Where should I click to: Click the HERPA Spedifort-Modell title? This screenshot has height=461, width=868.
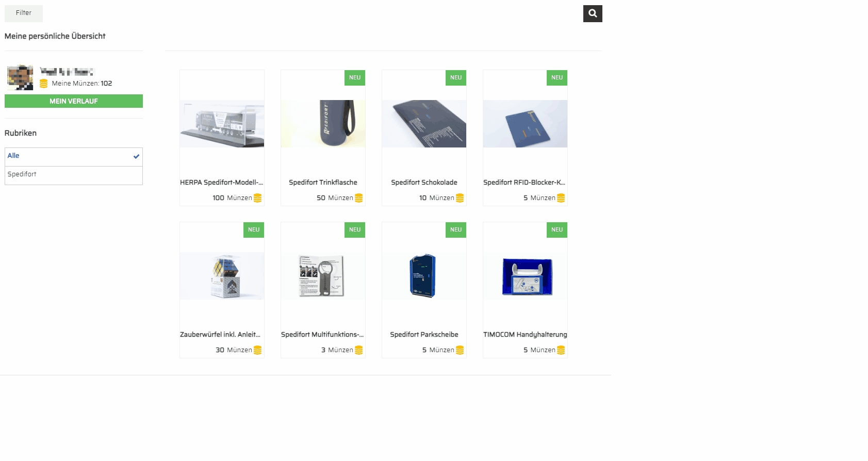pyautogui.click(x=222, y=183)
